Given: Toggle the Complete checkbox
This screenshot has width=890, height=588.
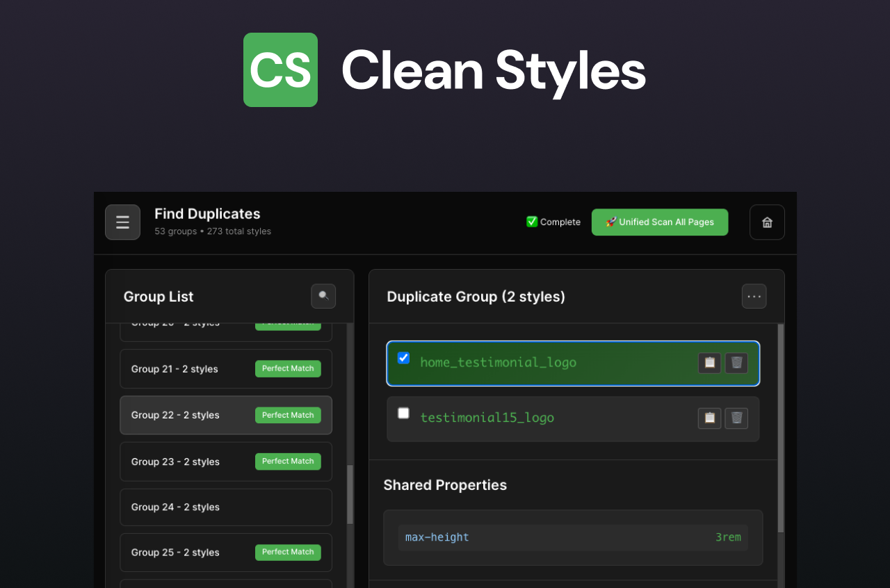Looking at the screenshot, I should coord(532,221).
